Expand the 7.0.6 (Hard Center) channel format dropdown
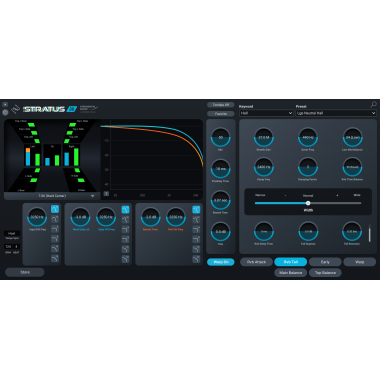Viewport: 380px width, 380px height. point(52,196)
